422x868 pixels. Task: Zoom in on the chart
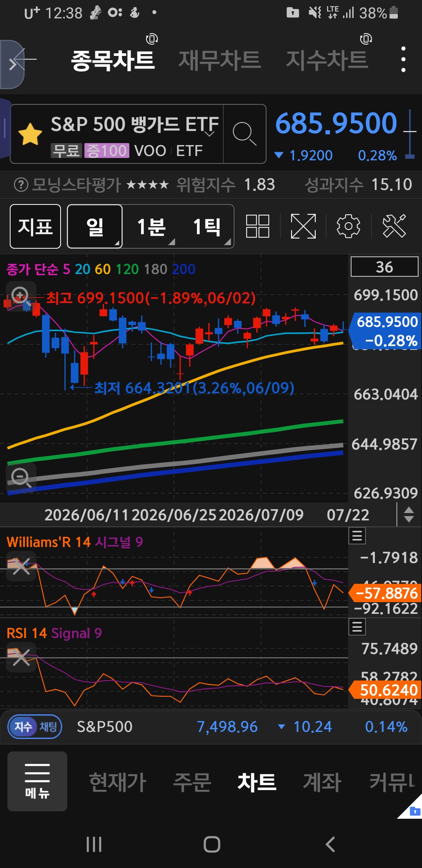point(20,295)
